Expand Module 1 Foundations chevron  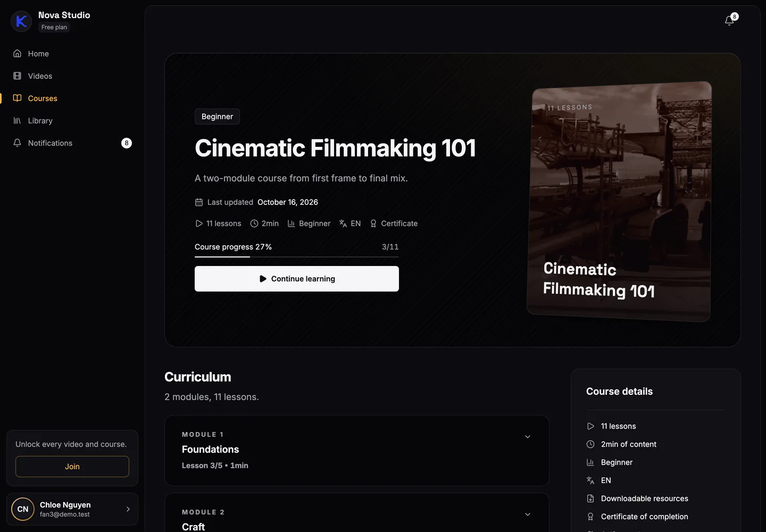coord(528,437)
